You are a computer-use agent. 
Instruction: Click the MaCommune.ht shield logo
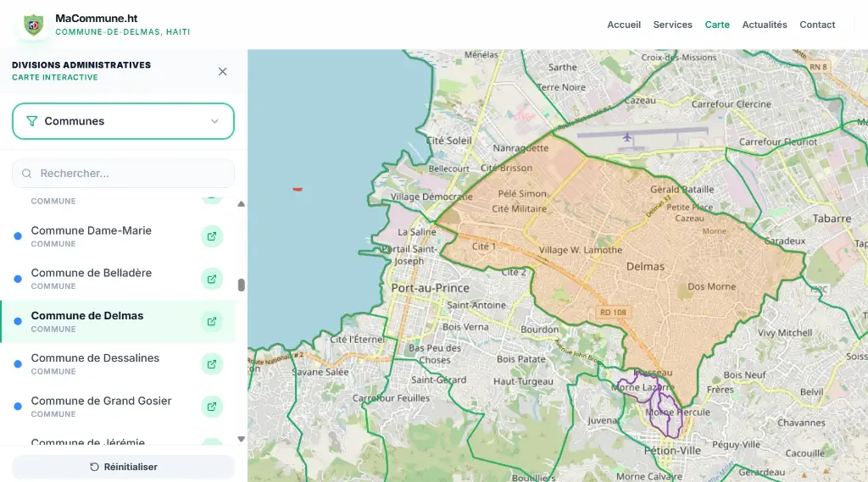pos(34,25)
